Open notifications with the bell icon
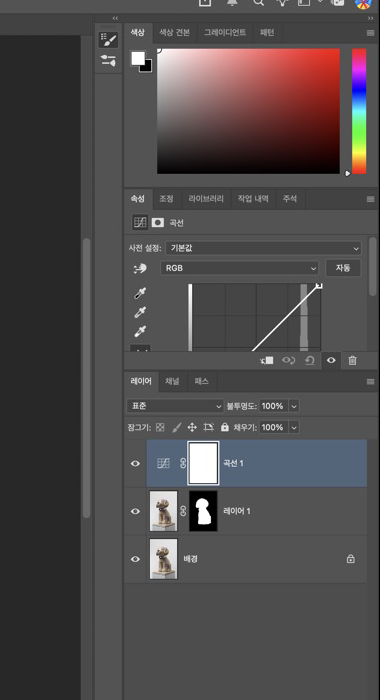The height and width of the screenshot is (700, 380). coord(232,3)
